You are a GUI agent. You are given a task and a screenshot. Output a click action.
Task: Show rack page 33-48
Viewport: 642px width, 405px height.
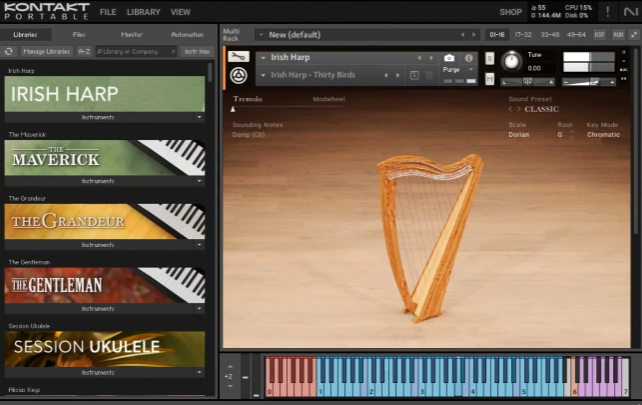point(549,35)
